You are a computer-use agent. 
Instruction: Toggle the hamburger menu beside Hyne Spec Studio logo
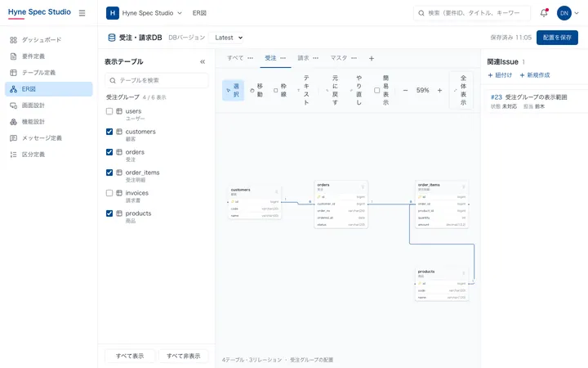[x=82, y=13]
